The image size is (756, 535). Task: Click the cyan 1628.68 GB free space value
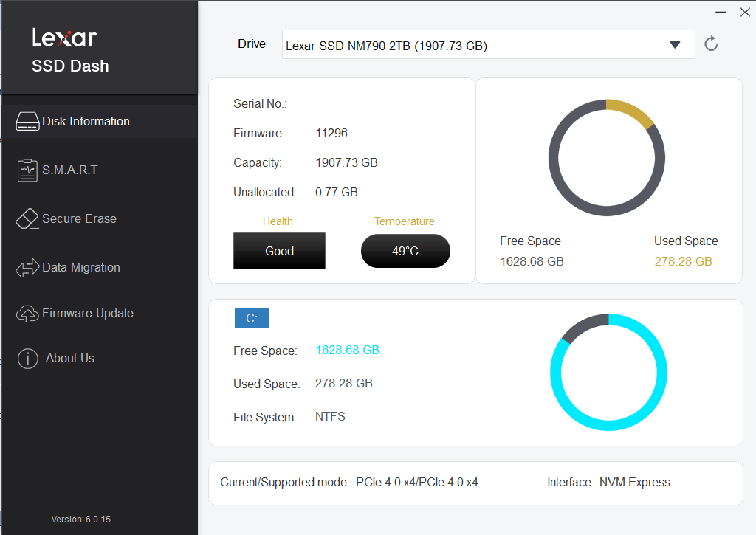click(347, 350)
